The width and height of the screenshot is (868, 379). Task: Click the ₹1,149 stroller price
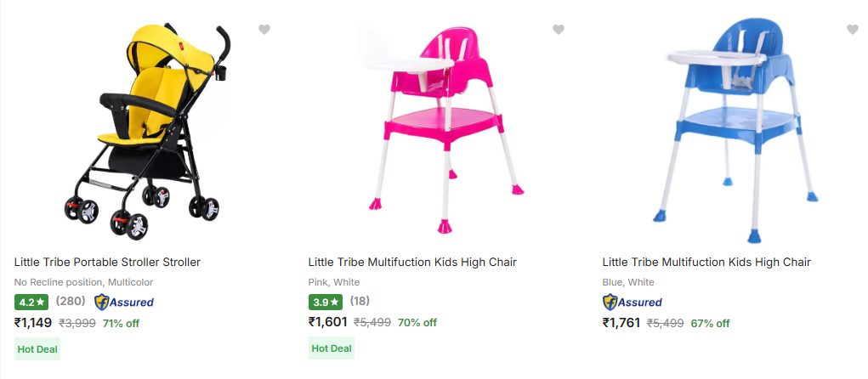(x=33, y=323)
